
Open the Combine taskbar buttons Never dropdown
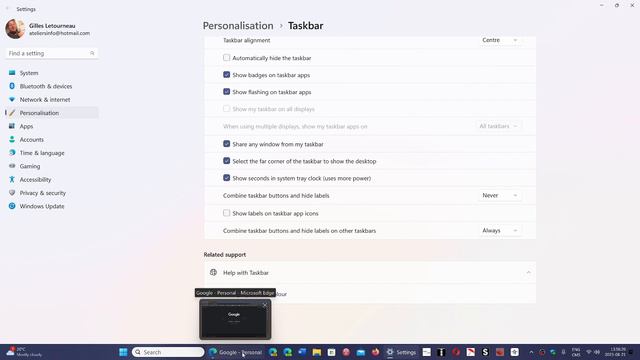500,196
